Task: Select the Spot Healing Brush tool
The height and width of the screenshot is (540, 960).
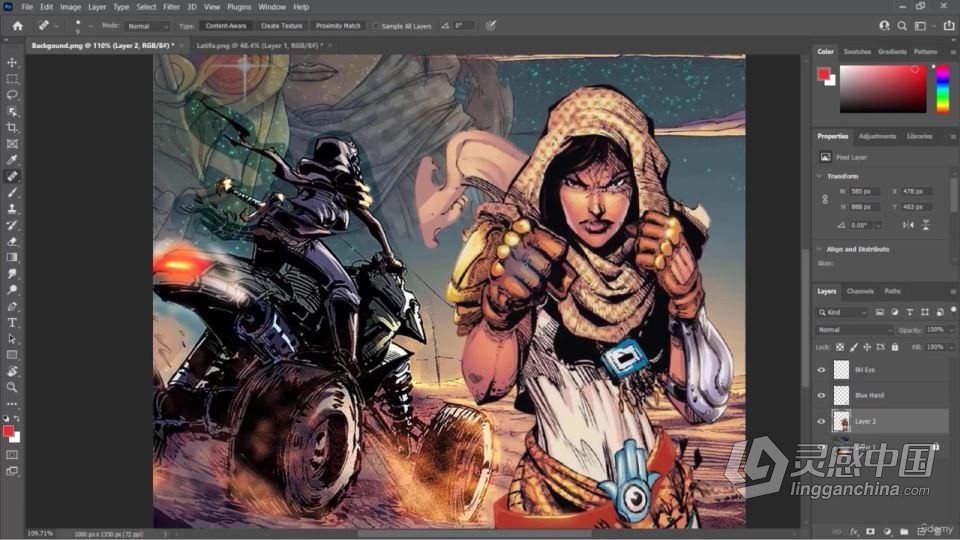Action: [12, 176]
